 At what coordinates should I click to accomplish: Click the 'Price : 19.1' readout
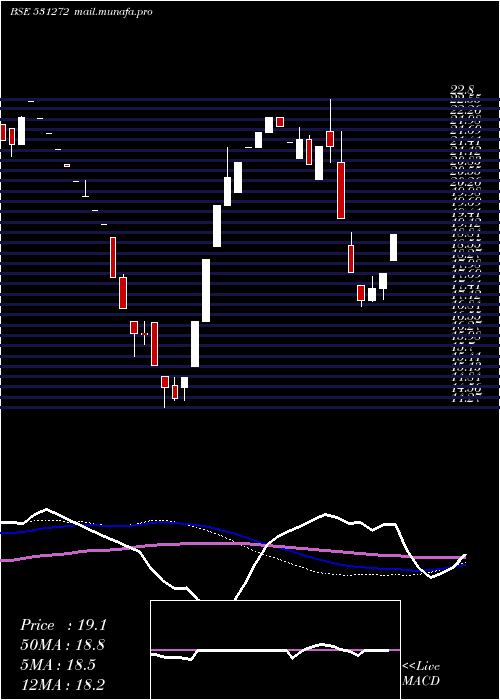point(63,625)
